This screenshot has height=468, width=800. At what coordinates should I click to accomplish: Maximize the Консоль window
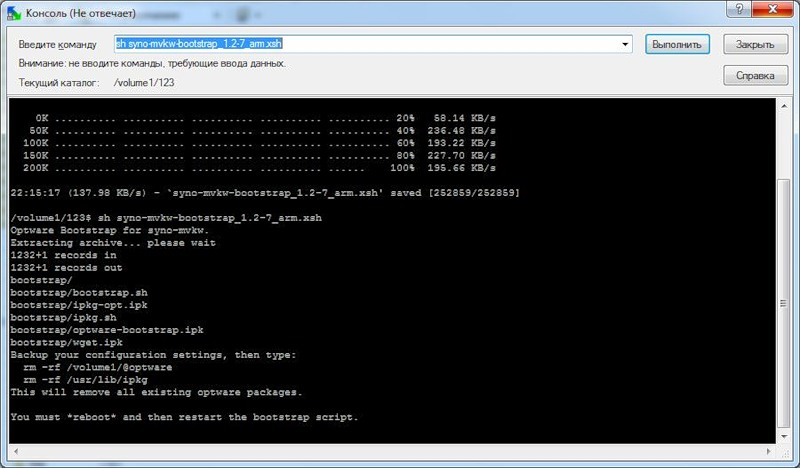[x=738, y=10]
